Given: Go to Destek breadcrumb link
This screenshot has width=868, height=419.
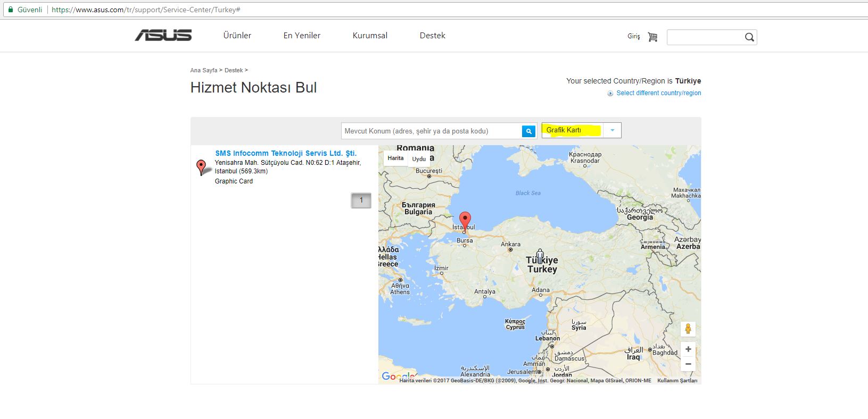Looking at the screenshot, I should coord(234,70).
